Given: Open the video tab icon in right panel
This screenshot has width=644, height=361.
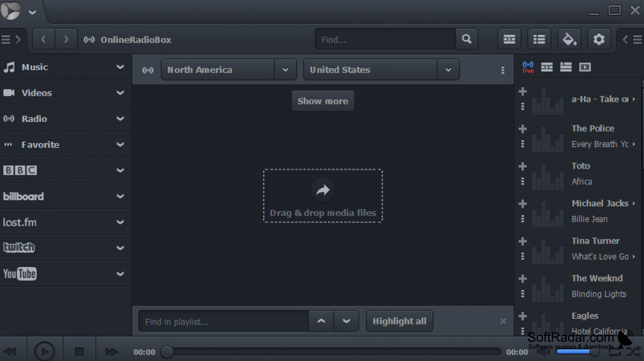Looking at the screenshot, I should [x=585, y=67].
